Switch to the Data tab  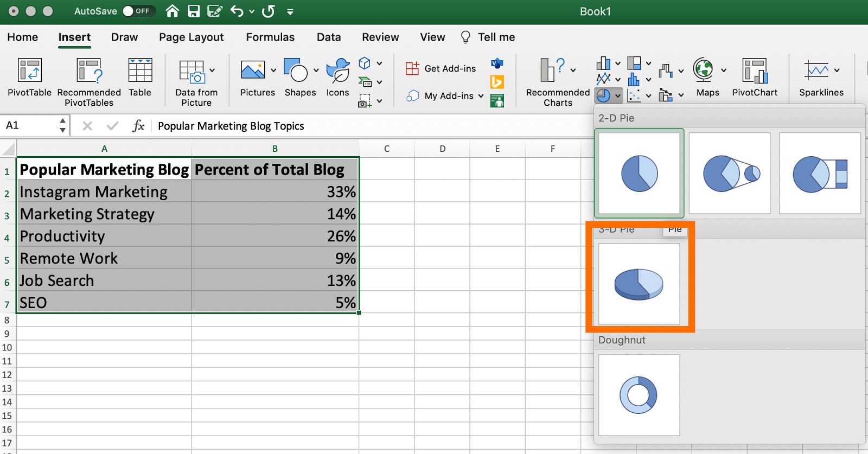[x=329, y=37]
